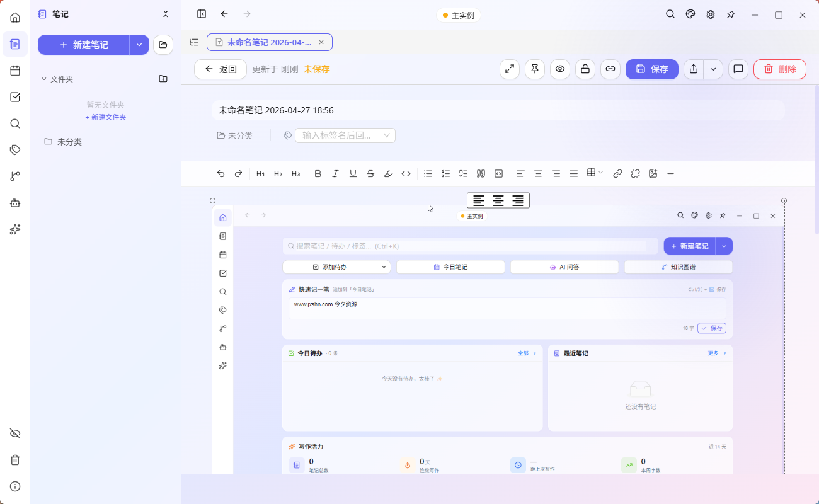This screenshot has height=504, width=819.
Task: Copy the note share link icon
Action: click(x=610, y=69)
